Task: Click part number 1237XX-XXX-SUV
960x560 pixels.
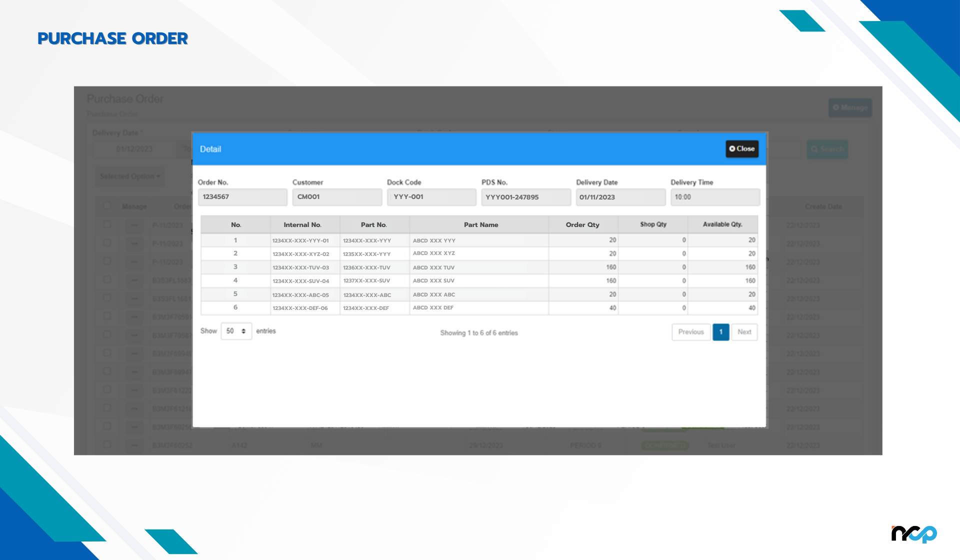Action: point(366,281)
